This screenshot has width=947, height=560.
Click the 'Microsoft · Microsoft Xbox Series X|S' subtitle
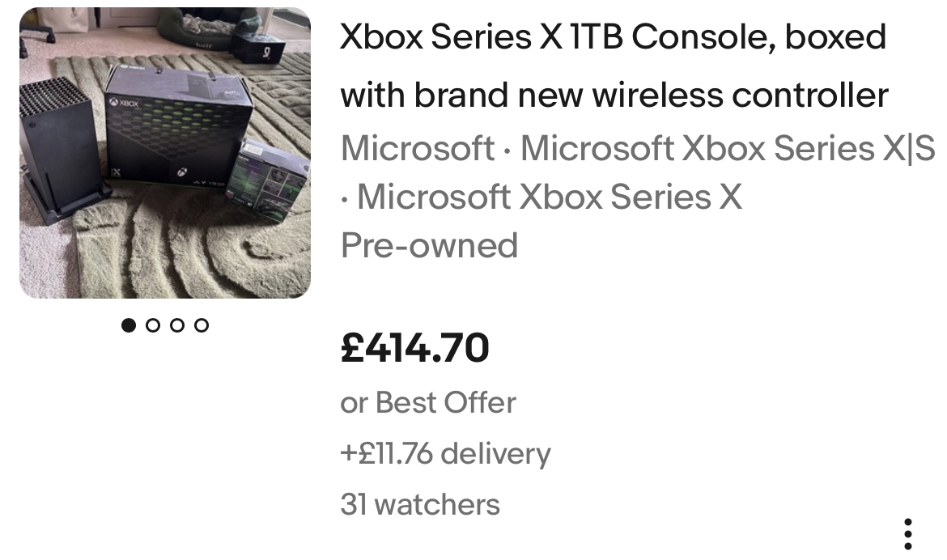(638, 148)
